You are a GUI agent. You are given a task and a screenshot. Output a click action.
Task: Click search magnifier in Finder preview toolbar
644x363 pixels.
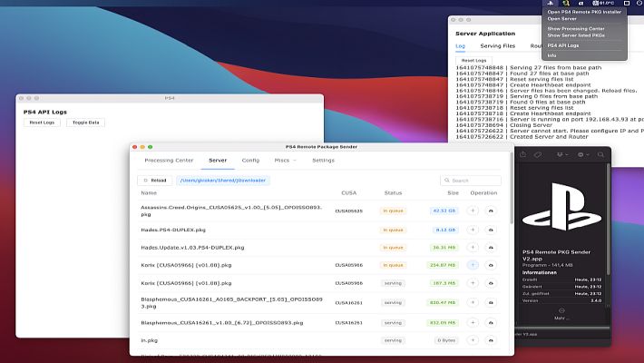[x=600, y=154]
